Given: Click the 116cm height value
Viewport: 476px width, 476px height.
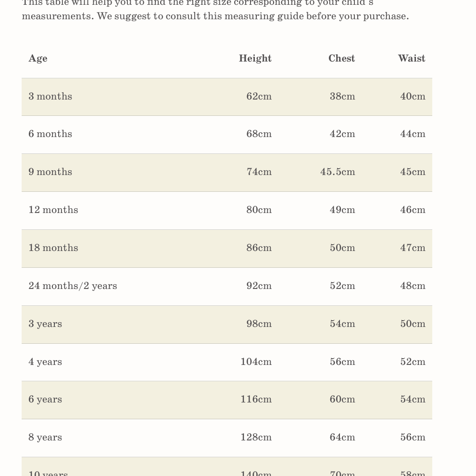Looking at the screenshot, I should pos(256,399).
